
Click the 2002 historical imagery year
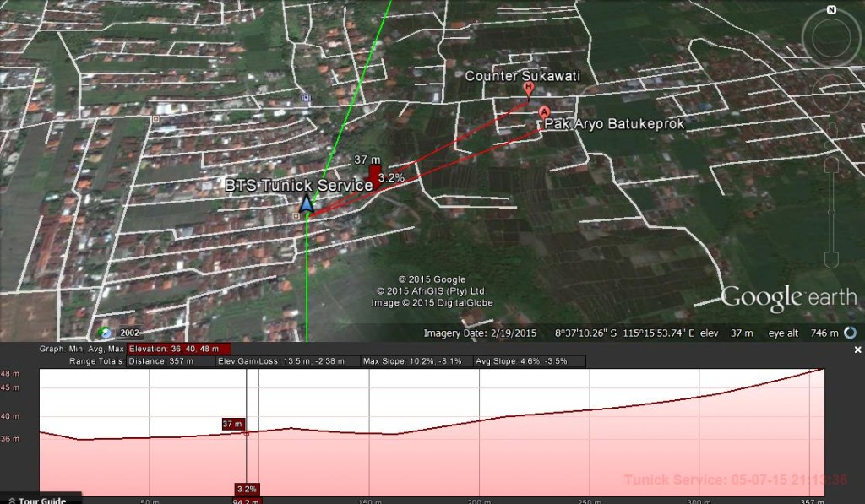pos(129,333)
